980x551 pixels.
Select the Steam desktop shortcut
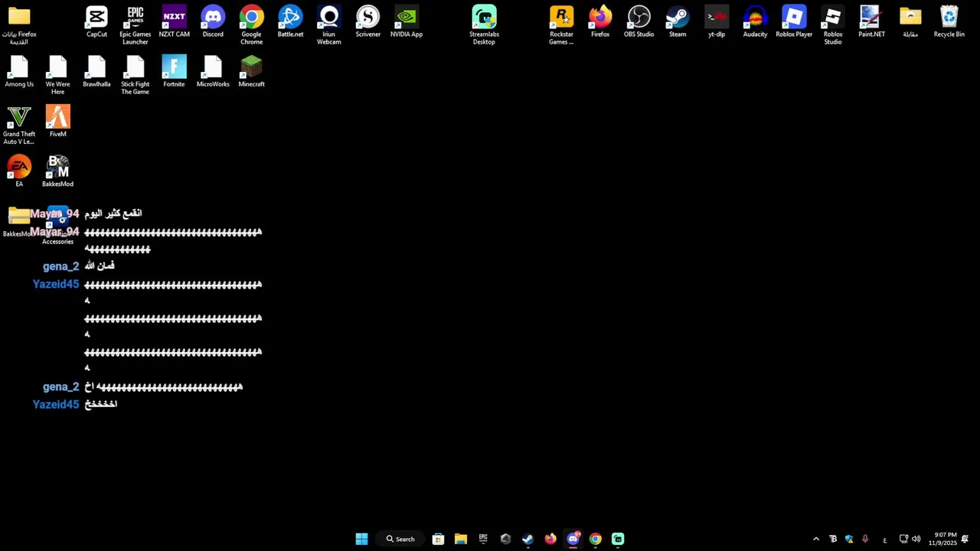tap(678, 22)
